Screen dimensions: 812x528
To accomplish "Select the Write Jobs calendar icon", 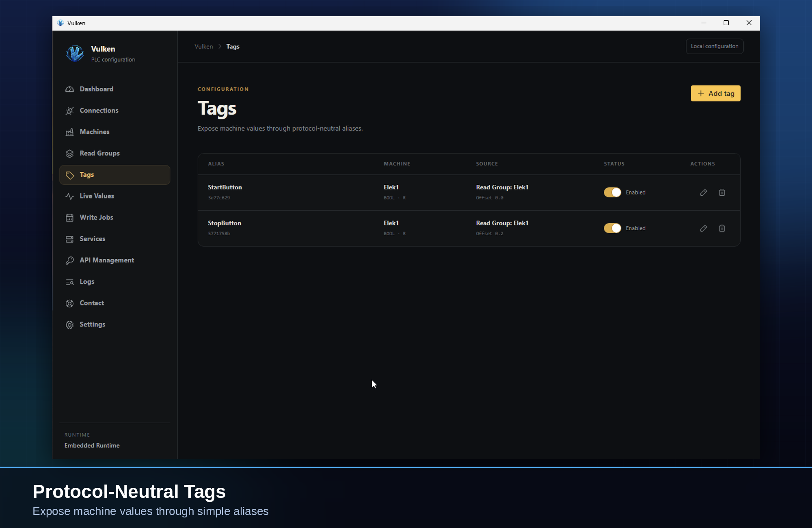I will tap(69, 218).
